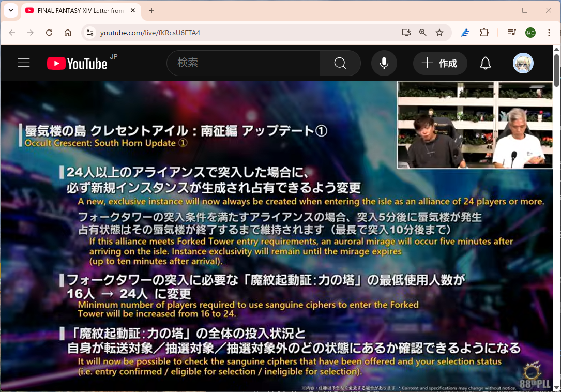
Task: Open the Chrome three-dot menu
Action: click(x=549, y=33)
